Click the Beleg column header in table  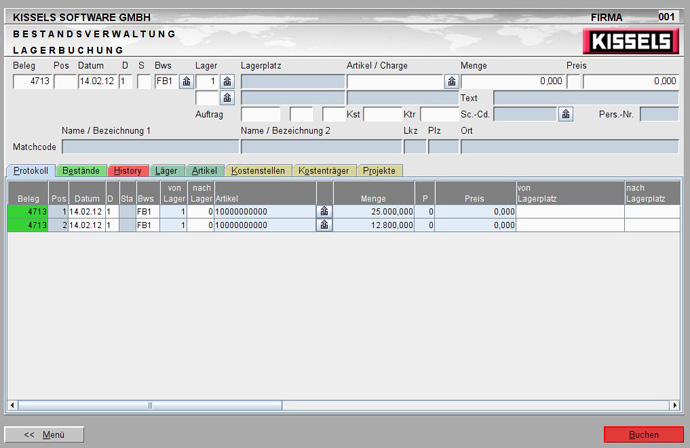[x=28, y=193]
